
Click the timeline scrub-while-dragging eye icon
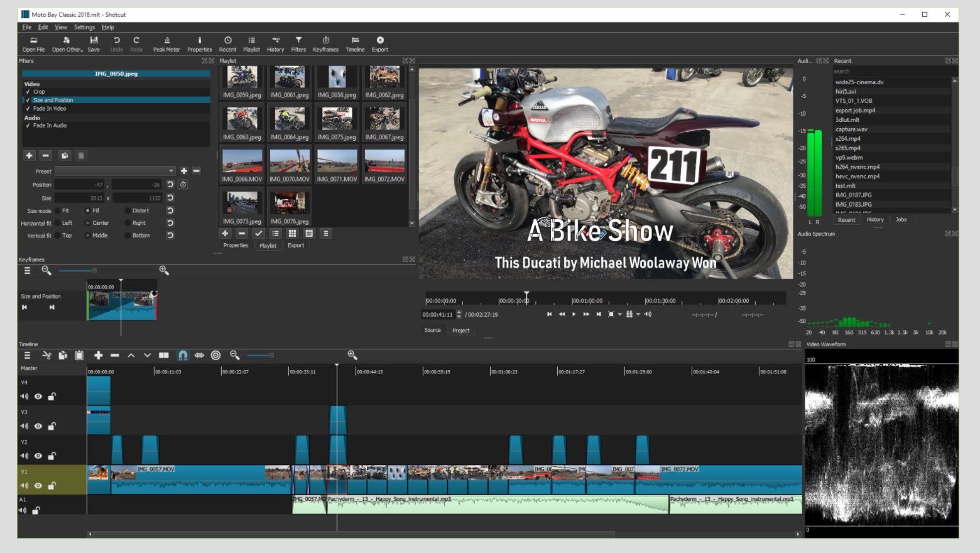pyautogui.click(x=199, y=356)
